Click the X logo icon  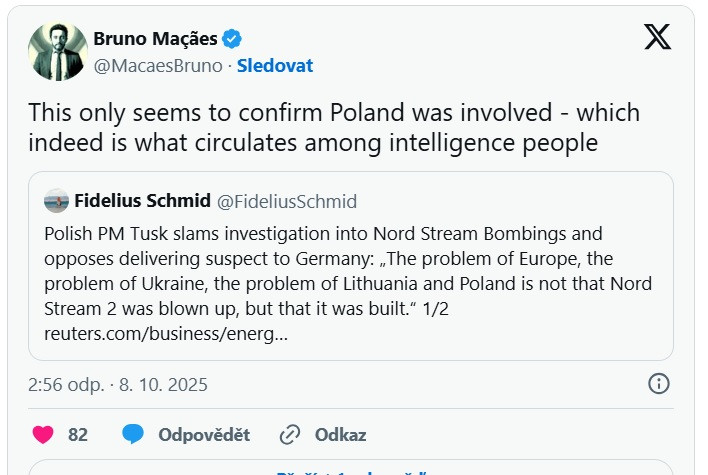pyautogui.click(x=657, y=37)
